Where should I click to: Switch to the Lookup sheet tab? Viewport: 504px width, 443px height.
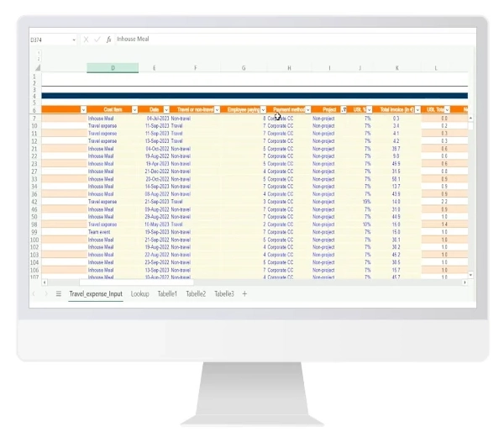tap(139, 294)
